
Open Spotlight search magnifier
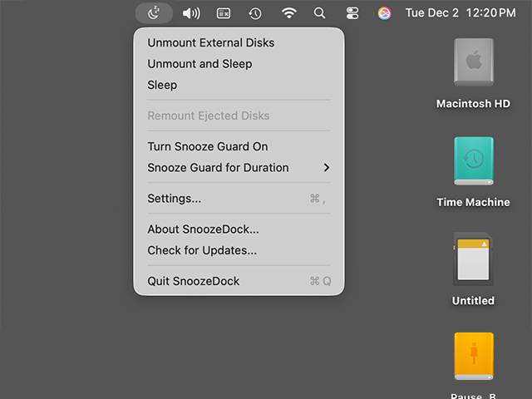[319, 13]
